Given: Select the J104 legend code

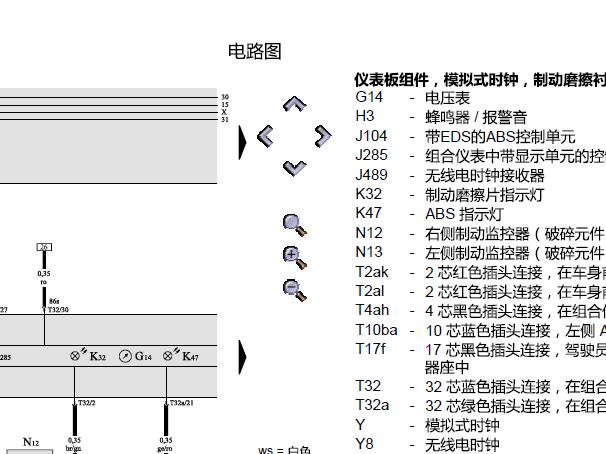Looking at the screenshot, I should point(371,136).
